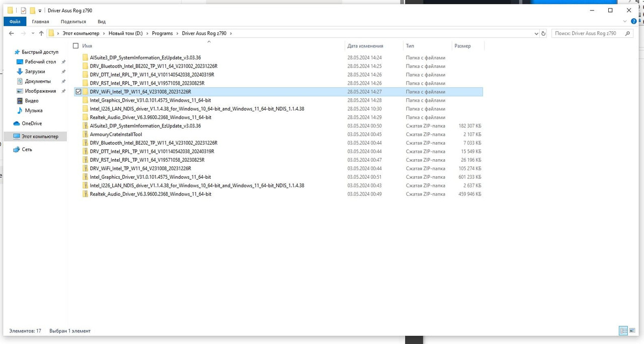Tick the select-all checkbox beside the Имя header
Screen dimensions: 644x344
76,46
